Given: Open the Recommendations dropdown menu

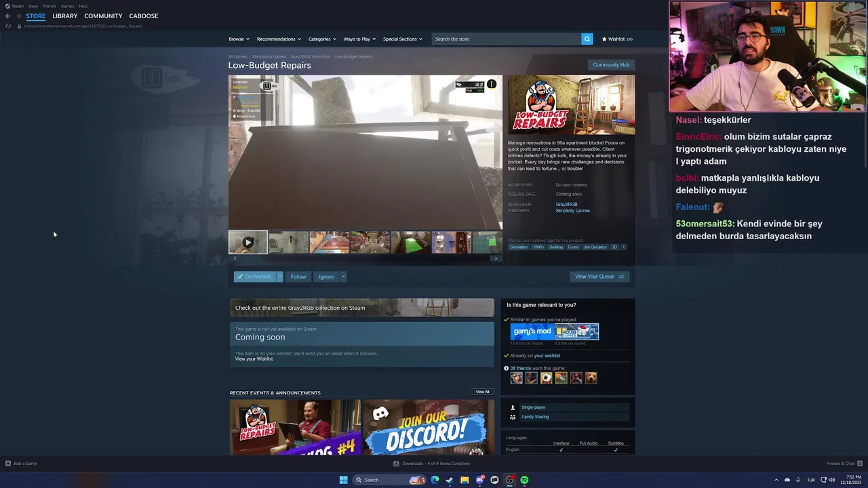Looking at the screenshot, I should 278,39.
